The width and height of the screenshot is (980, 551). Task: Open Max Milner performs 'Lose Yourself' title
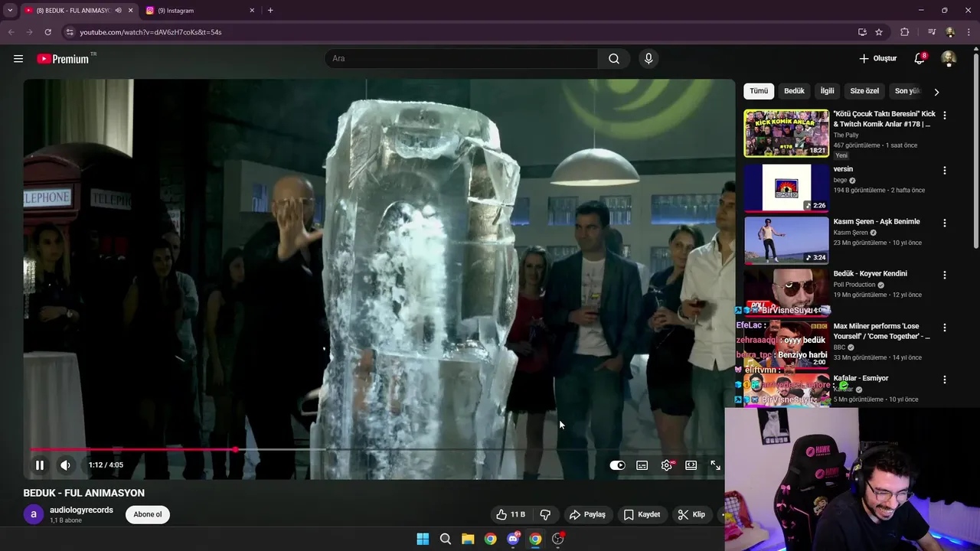[x=882, y=331]
